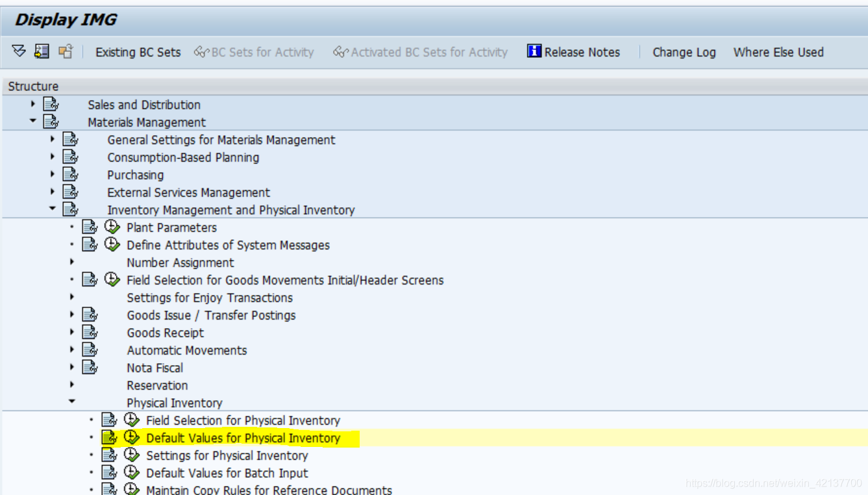The image size is (868, 495).
Task: Execute Settings for Physical Inventory activity
Action: 132,455
